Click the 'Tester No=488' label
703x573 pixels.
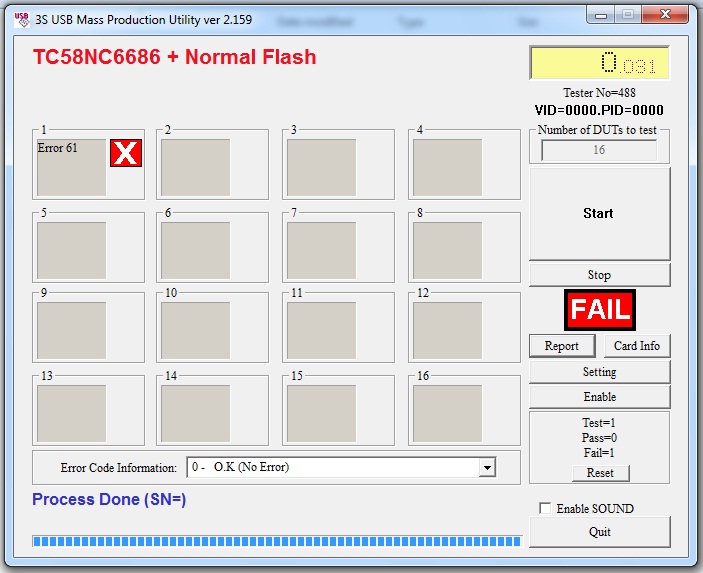click(x=599, y=93)
